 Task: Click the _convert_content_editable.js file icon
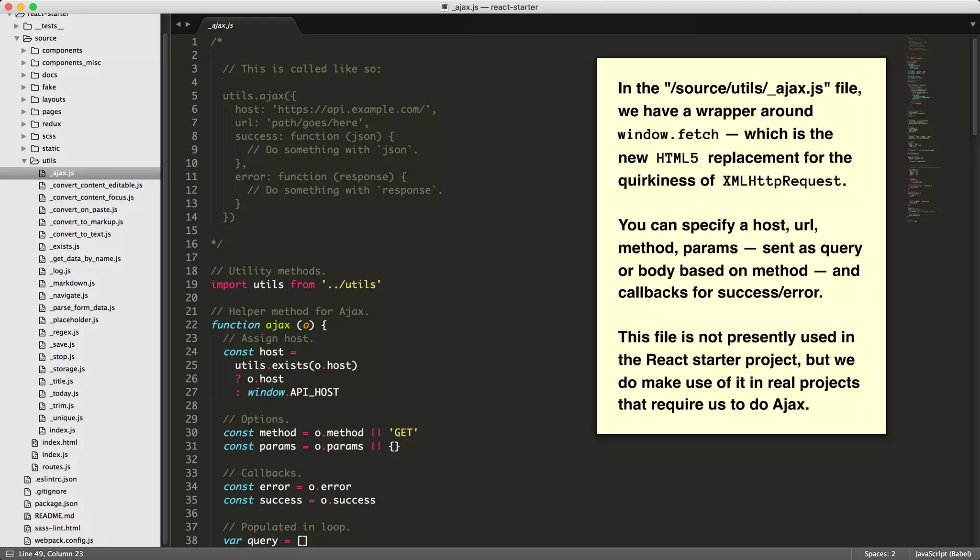click(42, 185)
